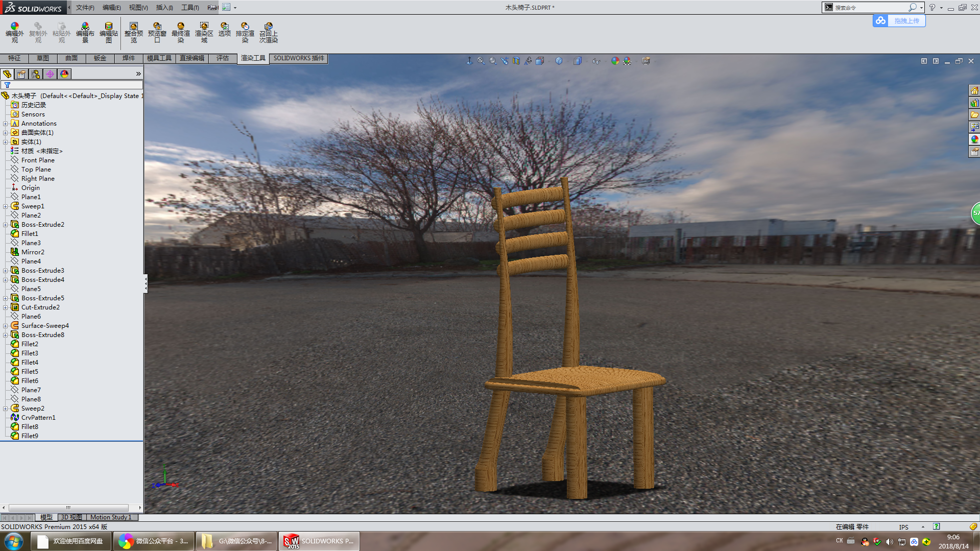This screenshot has width=980, height=551.
Task: Click the Previous View icon
Action: pos(505,61)
